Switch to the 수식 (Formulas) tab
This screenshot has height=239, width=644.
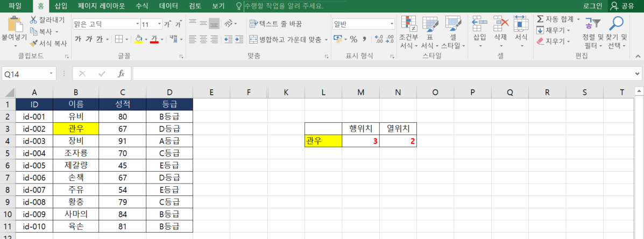(x=142, y=6)
